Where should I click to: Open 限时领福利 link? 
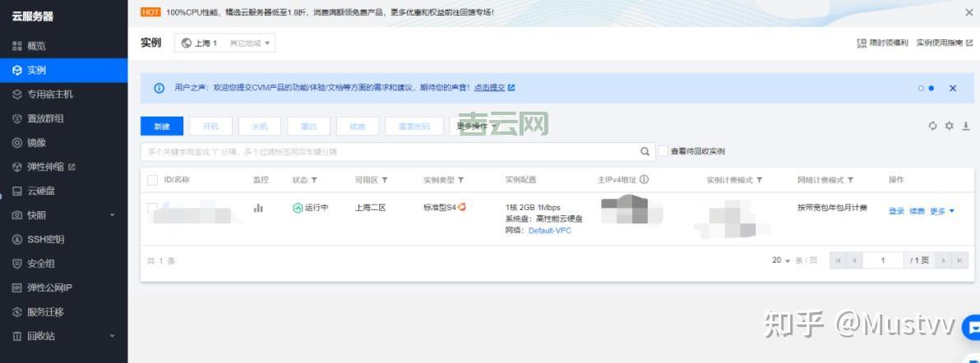click(x=882, y=43)
